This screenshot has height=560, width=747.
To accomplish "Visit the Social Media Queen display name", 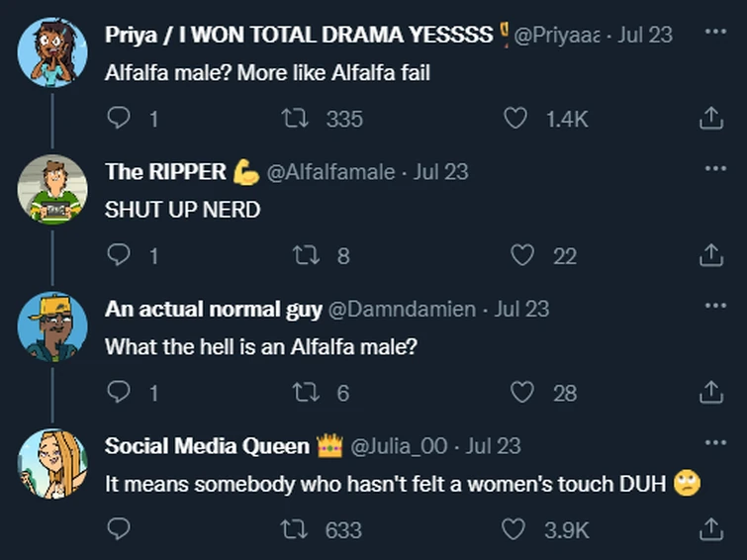I will tap(207, 445).
